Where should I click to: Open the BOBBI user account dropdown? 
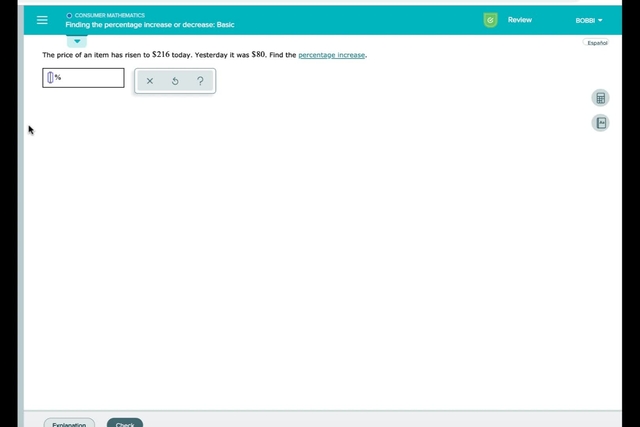(589, 20)
